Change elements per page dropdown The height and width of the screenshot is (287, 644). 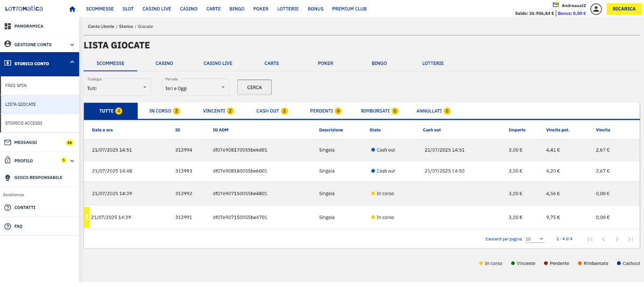tap(535, 239)
